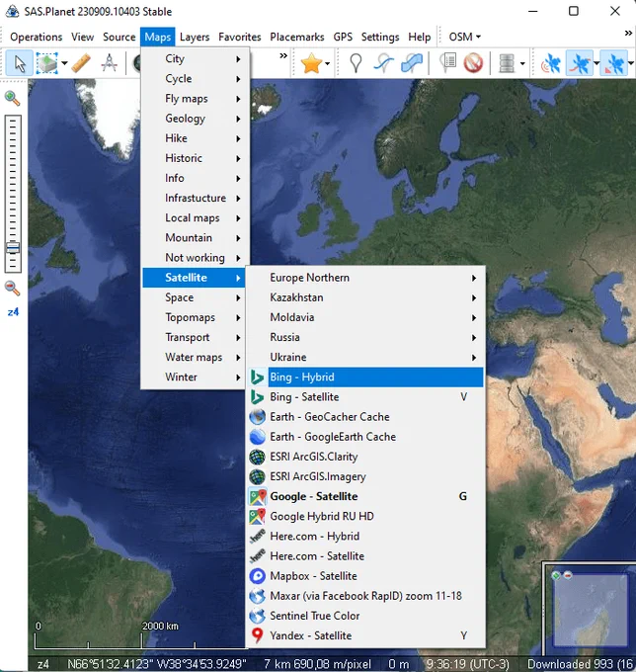
Task: Expand the Fly maps submenu
Action: pos(195,99)
